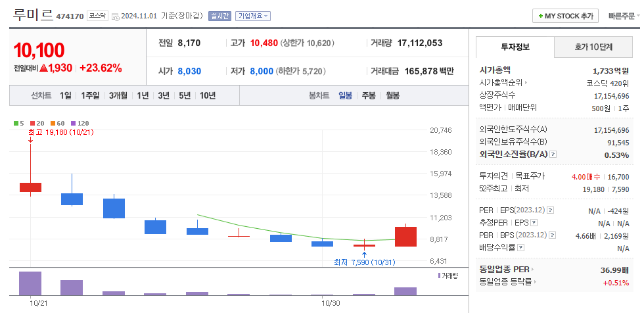
Task: Click the tallest volume bar on 10/21
Action: [30, 283]
